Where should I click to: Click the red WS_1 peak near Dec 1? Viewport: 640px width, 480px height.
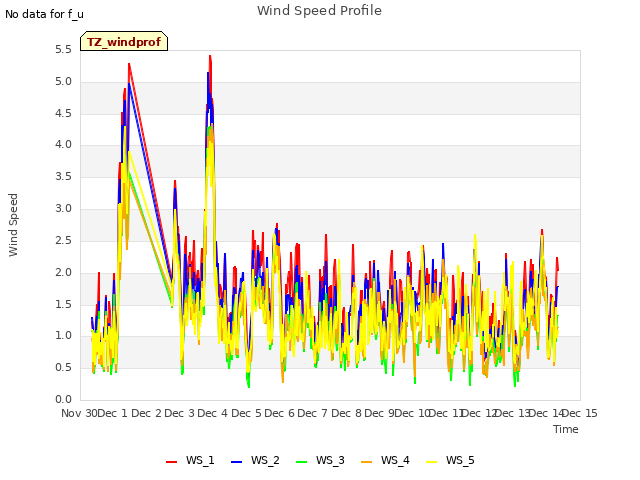pyautogui.click(x=129, y=64)
